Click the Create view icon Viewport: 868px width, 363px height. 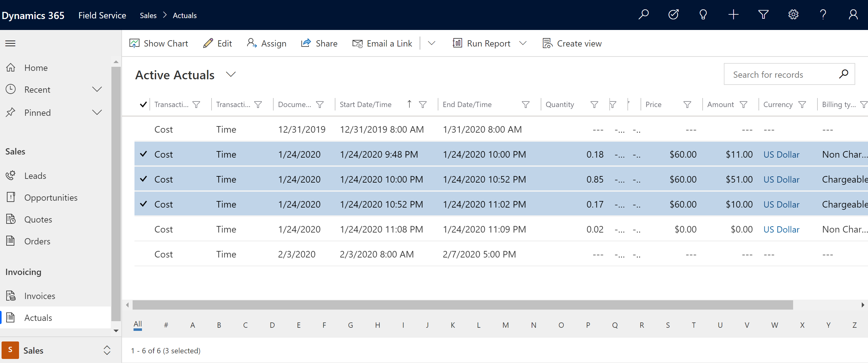tap(547, 43)
